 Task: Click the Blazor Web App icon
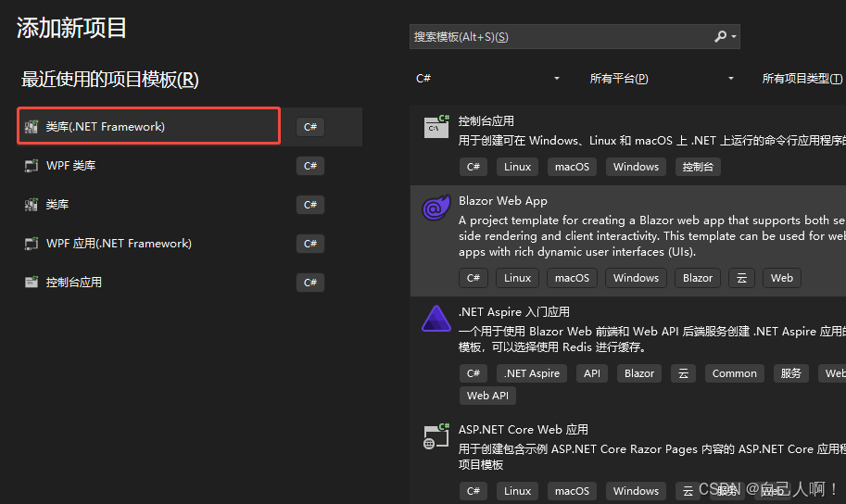tap(436, 208)
